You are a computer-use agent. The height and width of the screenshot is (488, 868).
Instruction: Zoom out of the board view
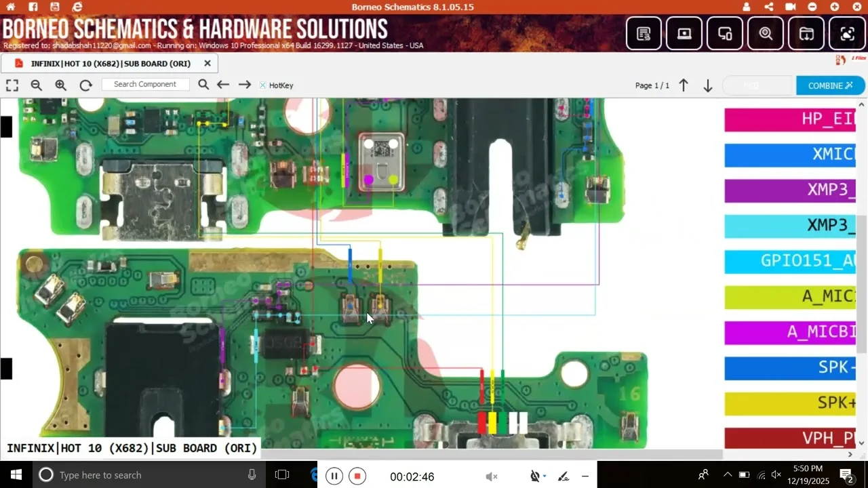37,85
